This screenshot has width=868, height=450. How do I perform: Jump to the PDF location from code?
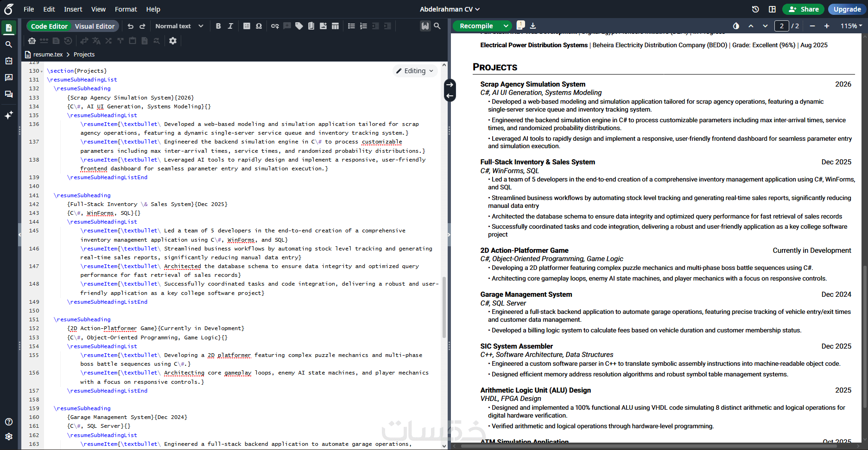coord(450,85)
